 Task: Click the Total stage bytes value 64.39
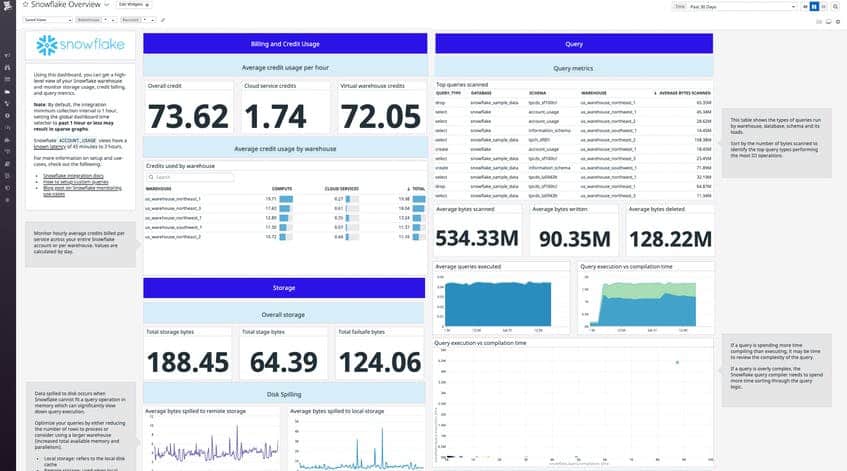click(284, 362)
